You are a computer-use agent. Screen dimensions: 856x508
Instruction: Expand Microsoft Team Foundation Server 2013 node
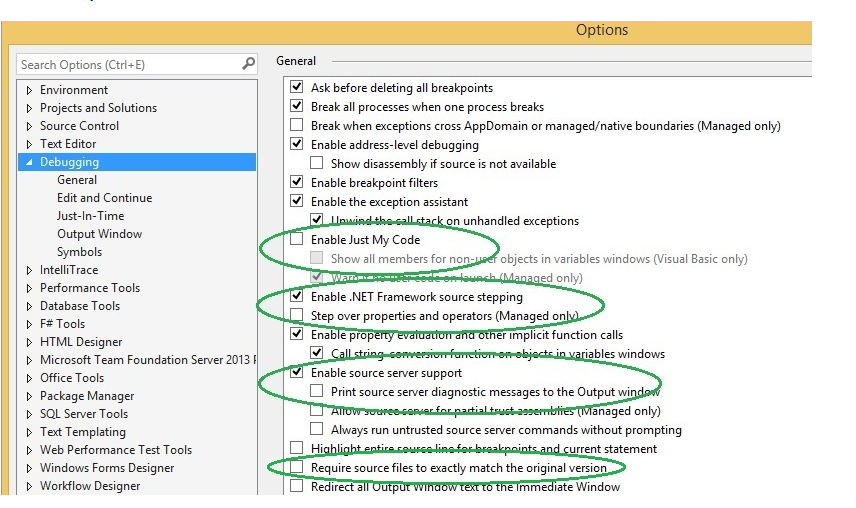pyautogui.click(x=29, y=360)
